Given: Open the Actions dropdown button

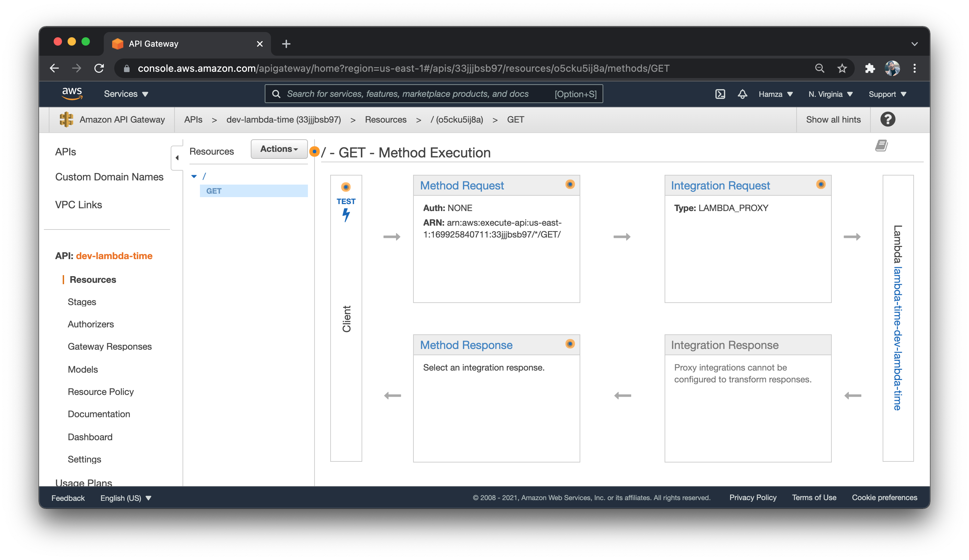Looking at the screenshot, I should 279,149.
